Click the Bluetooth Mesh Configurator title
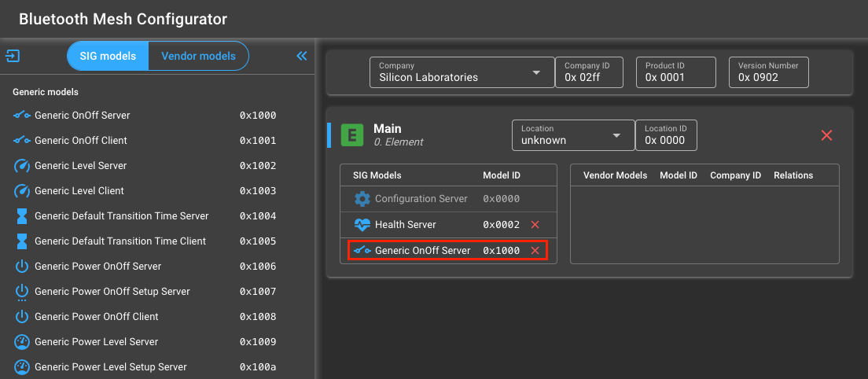 click(123, 19)
